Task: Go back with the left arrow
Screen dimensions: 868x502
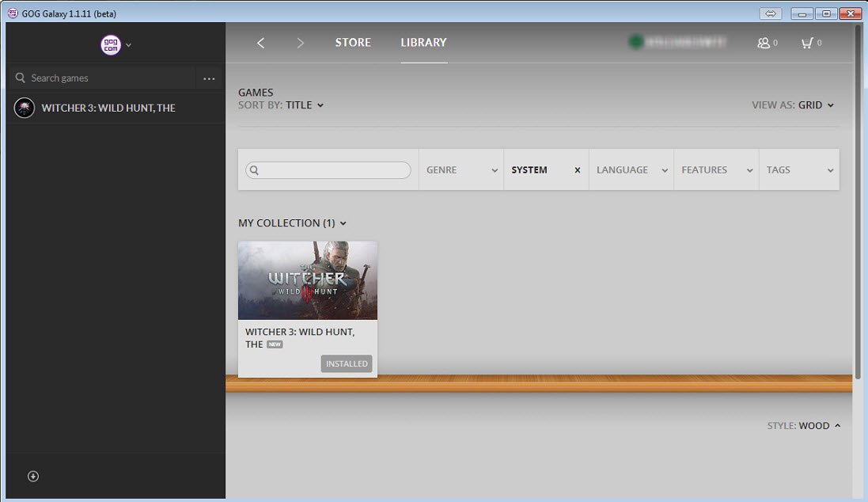Action: pos(261,43)
